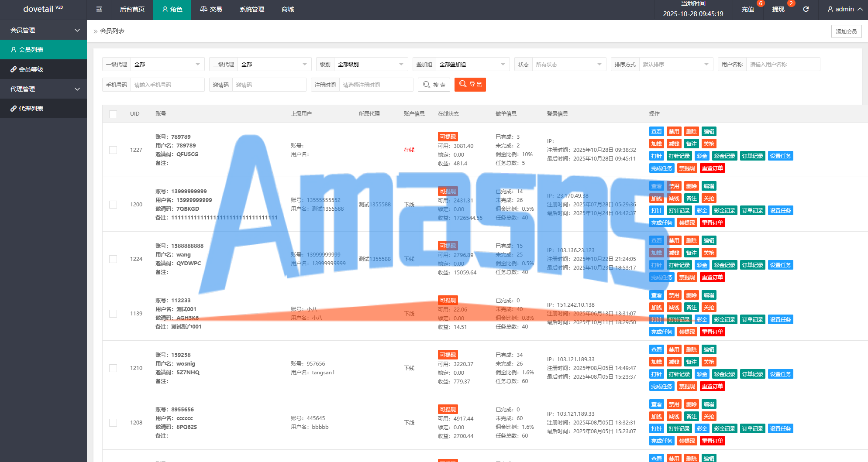Screen dimensions: 868x462
Task: Click the icon inside the orange 导出 button
Action: click(463, 84)
